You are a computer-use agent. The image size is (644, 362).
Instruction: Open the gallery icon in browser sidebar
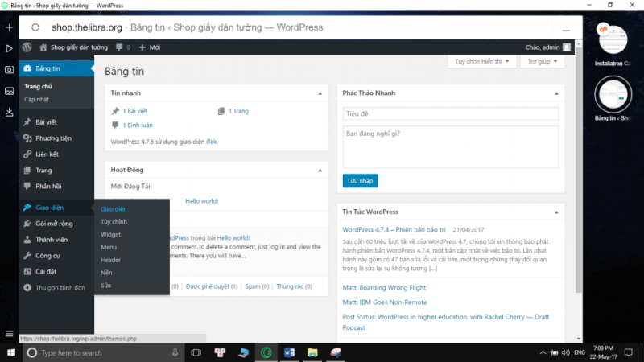[x=9, y=91]
